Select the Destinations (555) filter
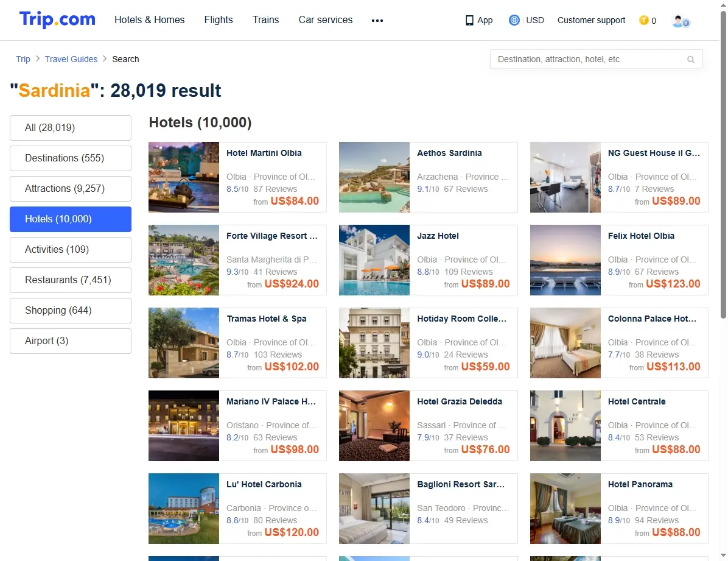 (x=71, y=158)
